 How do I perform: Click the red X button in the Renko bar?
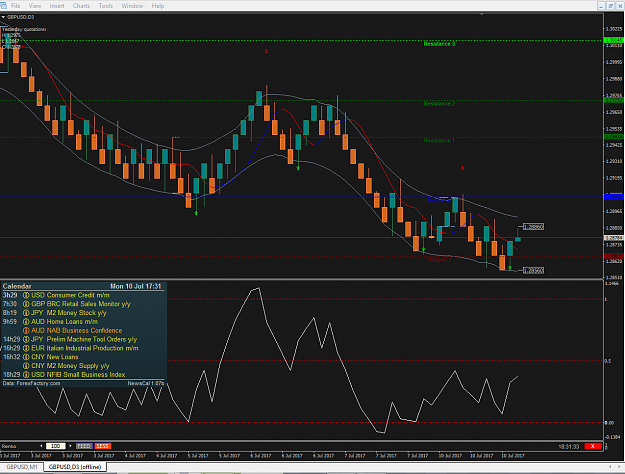tap(593, 446)
